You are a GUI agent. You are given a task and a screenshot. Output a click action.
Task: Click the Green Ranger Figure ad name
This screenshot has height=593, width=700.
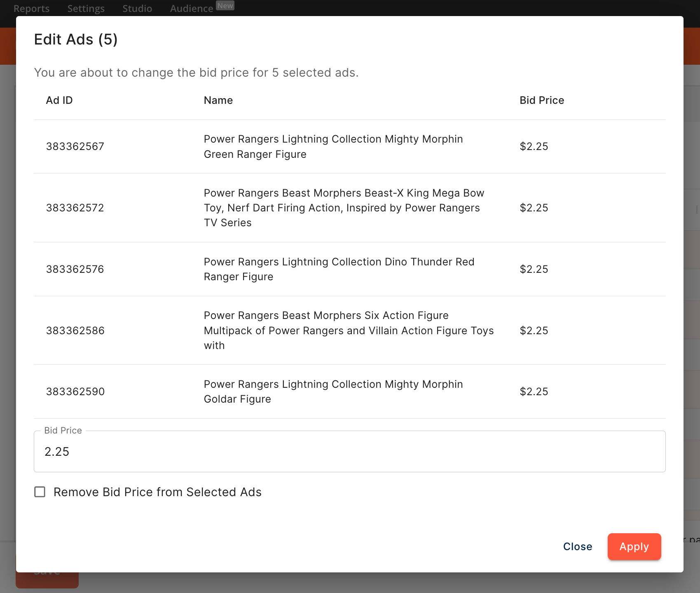pyautogui.click(x=333, y=146)
